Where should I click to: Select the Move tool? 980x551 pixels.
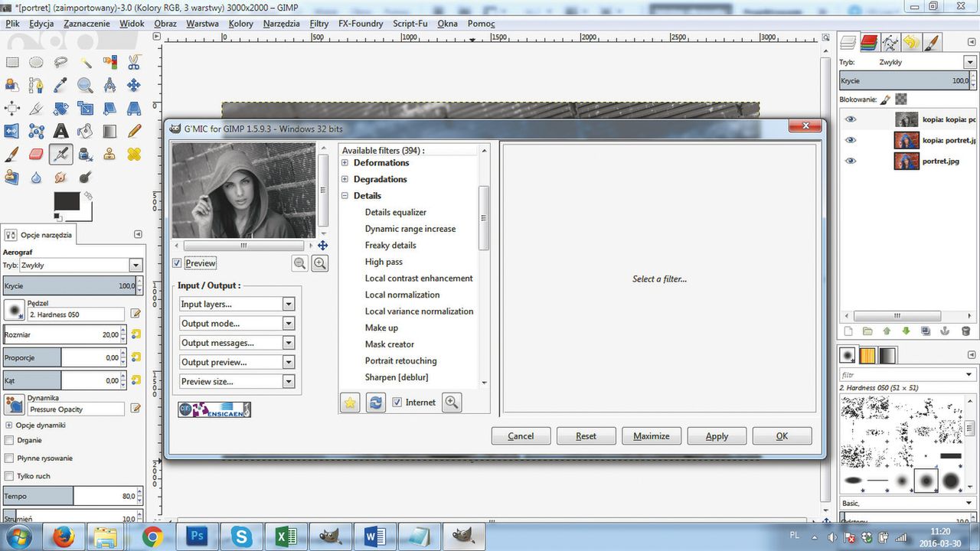coord(134,86)
